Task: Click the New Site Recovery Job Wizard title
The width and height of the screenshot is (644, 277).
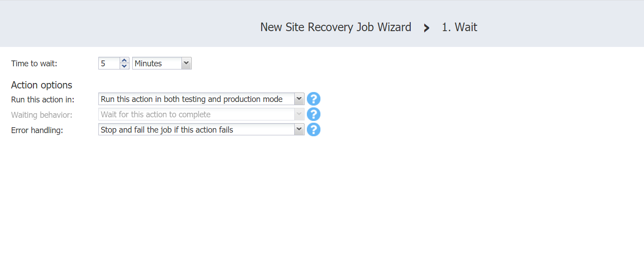Action: point(335,28)
